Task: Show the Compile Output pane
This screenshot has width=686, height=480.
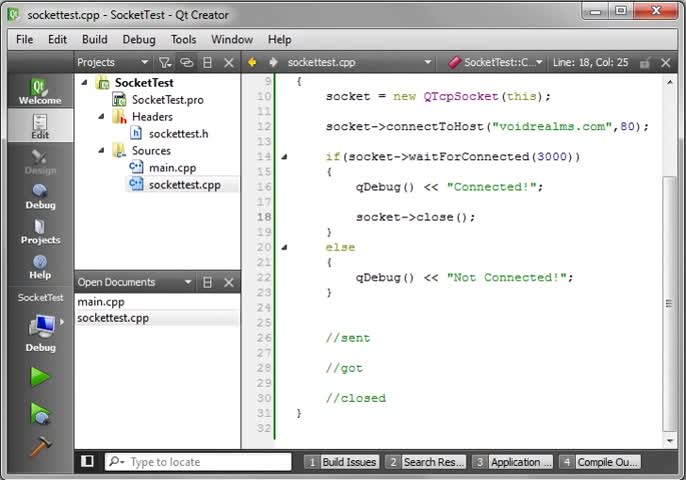Action: click(x=599, y=462)
